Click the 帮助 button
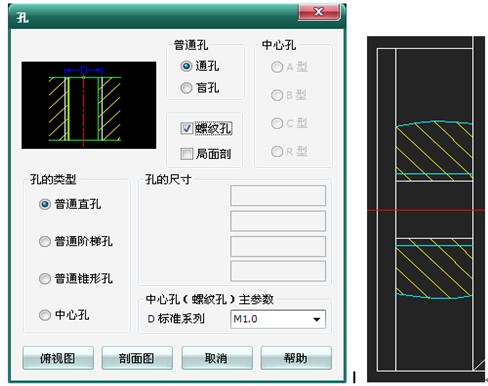The width and height of the screenshot is (488, 386). pos(296,358)
